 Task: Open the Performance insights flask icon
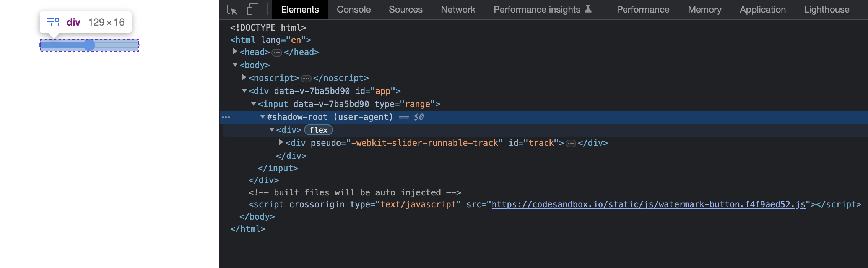588,9
